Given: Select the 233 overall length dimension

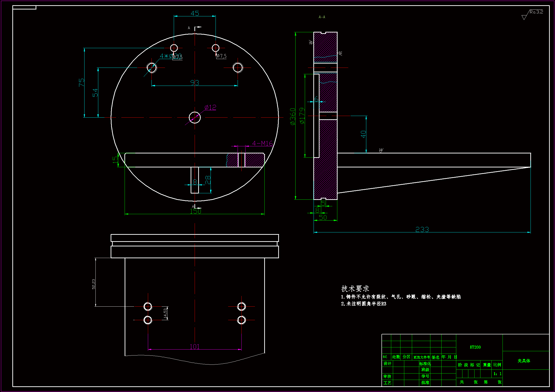Looking at the screenshot, I should [422, 230].
